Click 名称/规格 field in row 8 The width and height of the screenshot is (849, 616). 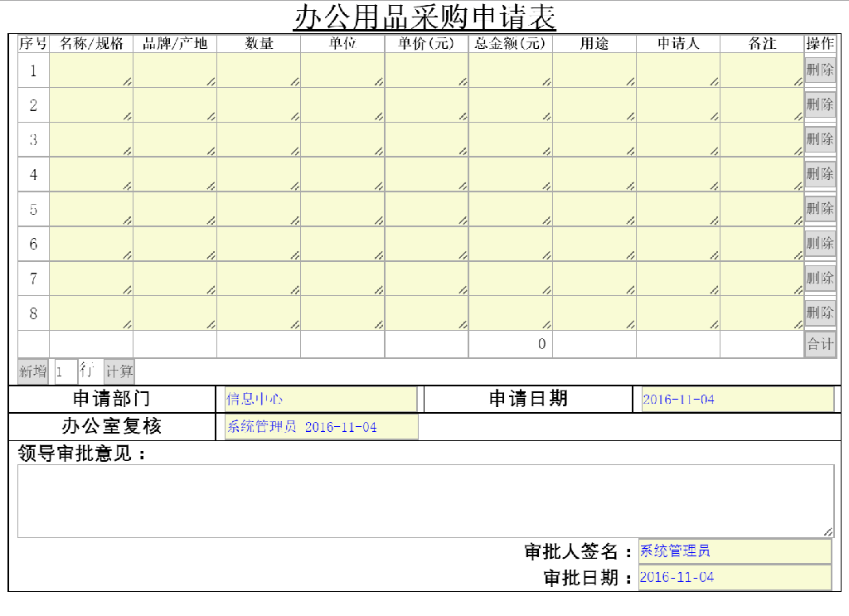click(91, 313)
